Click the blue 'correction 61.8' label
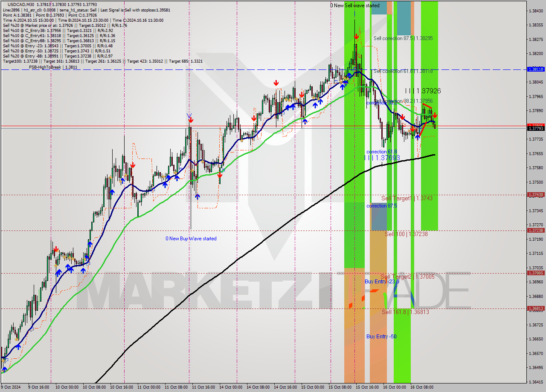The width and height of the screenshot is (546, 392). click(x=382, y=152)
